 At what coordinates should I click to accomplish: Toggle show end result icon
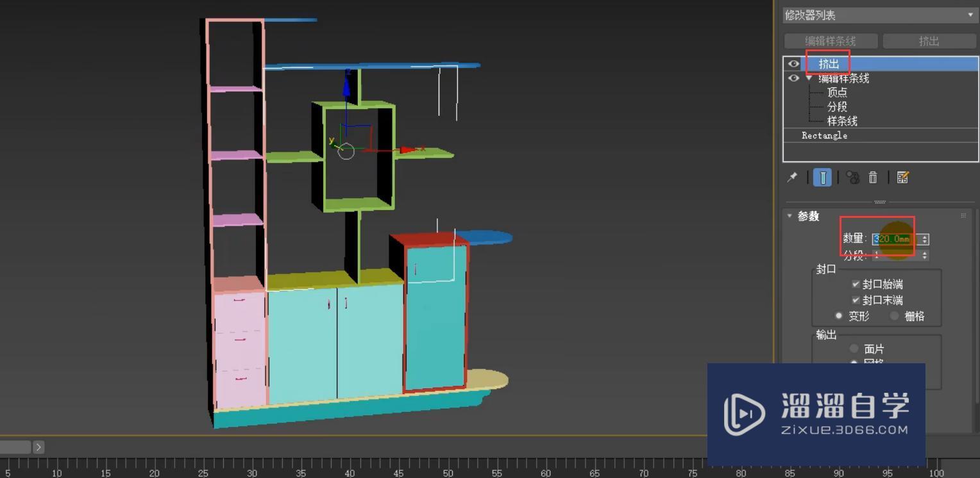(823, 177)
